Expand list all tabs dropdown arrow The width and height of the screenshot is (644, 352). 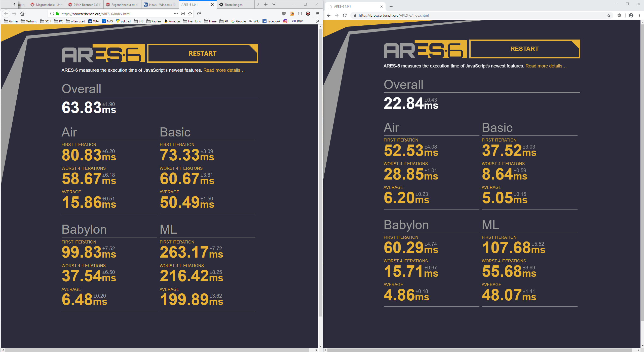(x=274, y=4)
